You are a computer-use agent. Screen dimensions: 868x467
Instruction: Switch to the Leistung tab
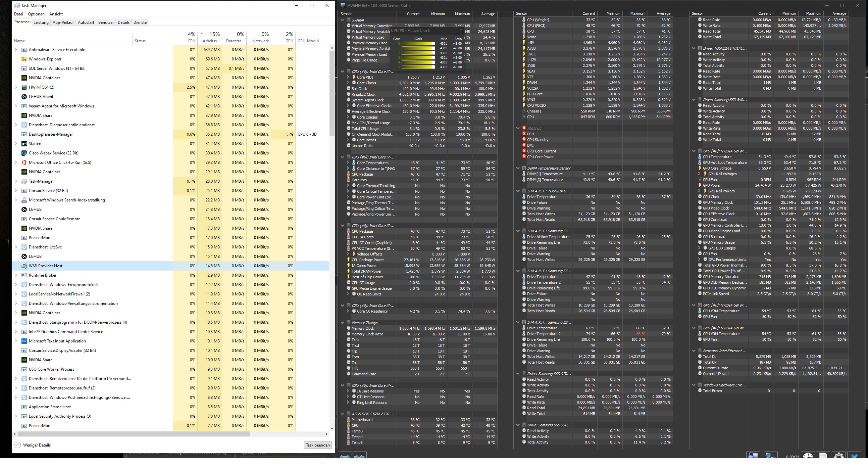point(41,22)
